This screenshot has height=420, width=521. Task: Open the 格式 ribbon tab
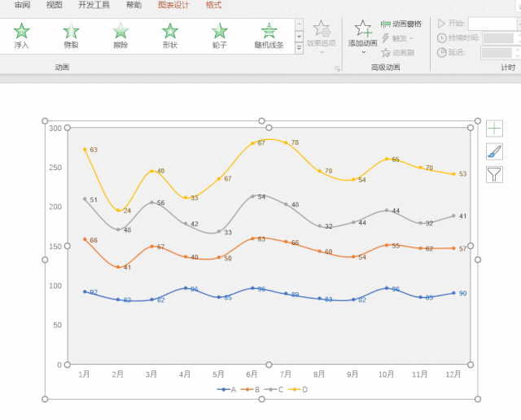(x=213, y=5)
